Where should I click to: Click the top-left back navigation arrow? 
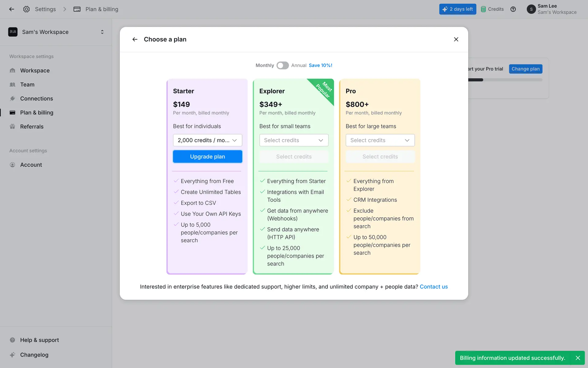coord(12,9)
